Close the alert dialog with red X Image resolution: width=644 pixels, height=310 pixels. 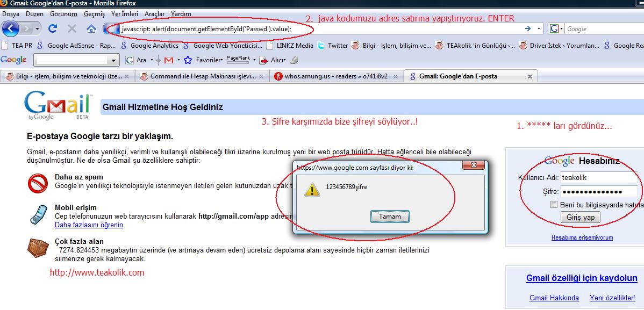474,165
